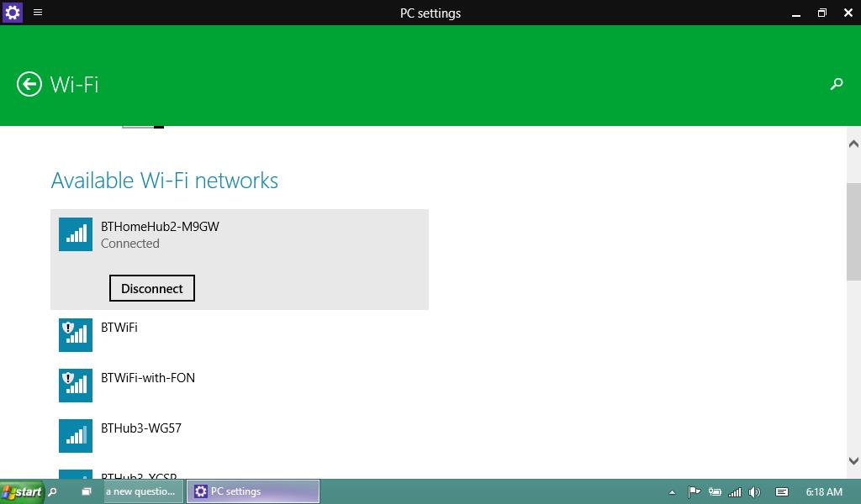Click the taskbar search magnifier
Image resolution: width=861 pixels, height=504 pixels.
(x=53, y=492)
